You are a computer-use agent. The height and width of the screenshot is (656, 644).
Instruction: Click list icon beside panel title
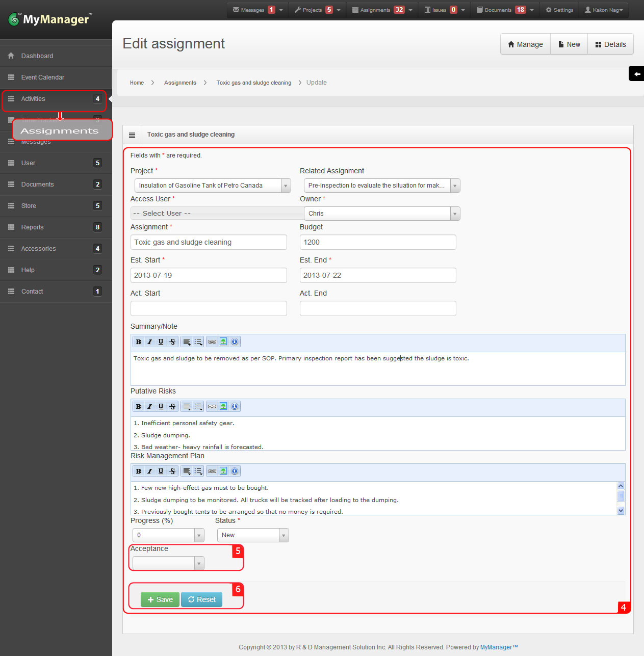click(x=132, y=135)
